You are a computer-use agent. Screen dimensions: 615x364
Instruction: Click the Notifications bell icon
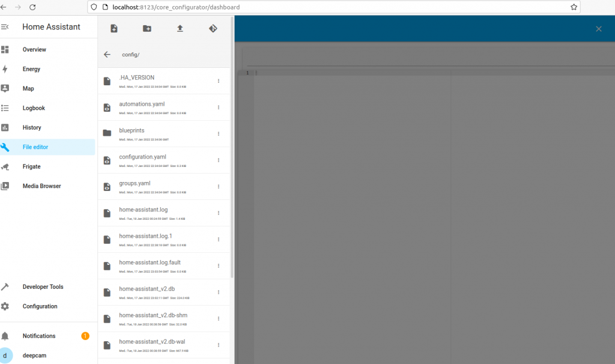click(5, 336)
